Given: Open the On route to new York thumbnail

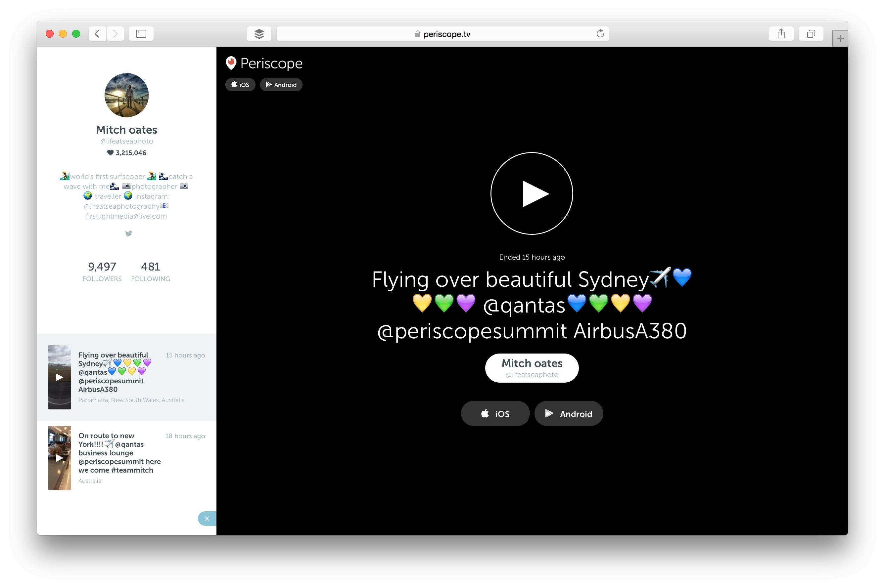Looking at the screenshot, I should pos(59,458).
